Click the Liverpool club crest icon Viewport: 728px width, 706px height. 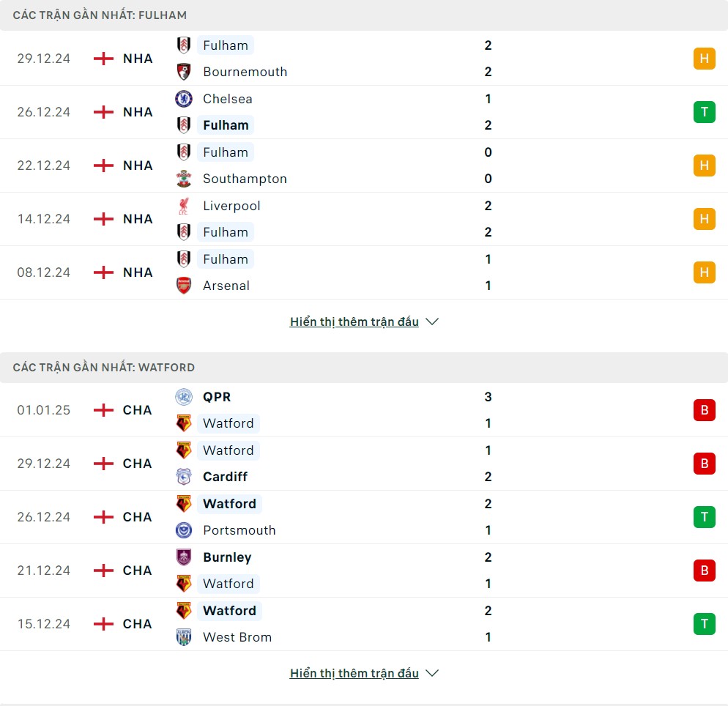pyautogui.click(x=184, y=206)
